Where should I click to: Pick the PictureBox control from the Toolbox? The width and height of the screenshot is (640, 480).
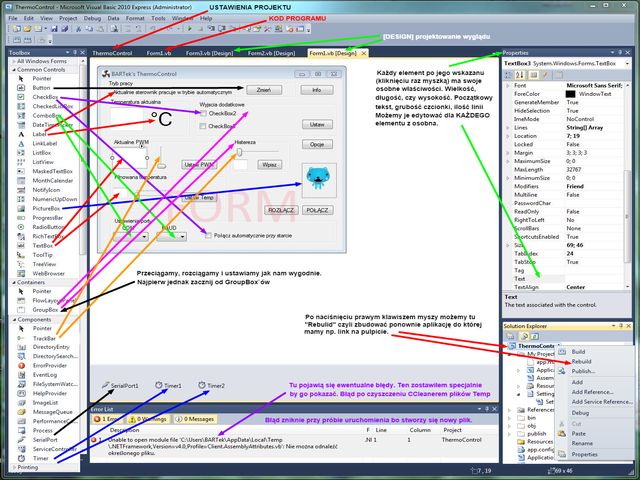[x=46, y=209]
